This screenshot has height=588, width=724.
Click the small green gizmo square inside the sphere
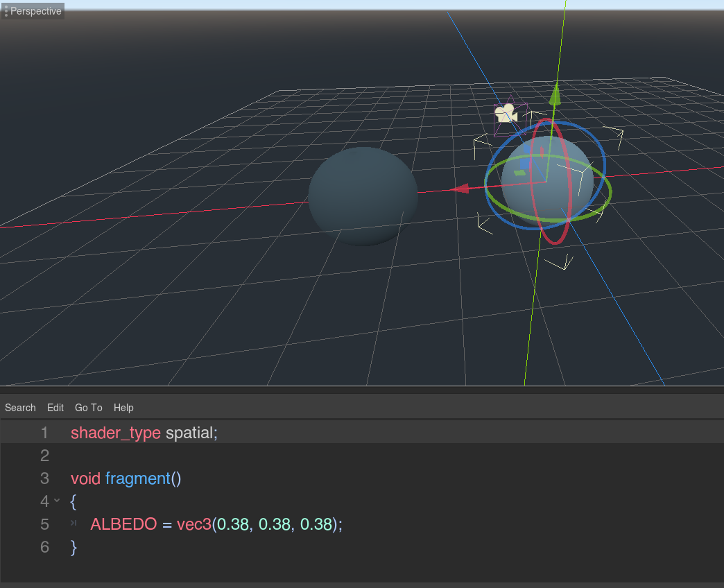pyautogui.click(x=519, y=172)
